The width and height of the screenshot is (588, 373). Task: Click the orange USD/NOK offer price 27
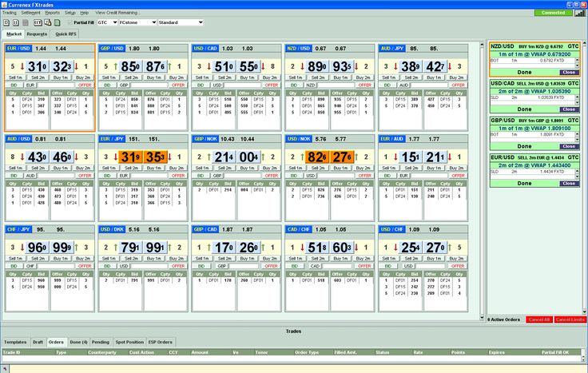(342, 157)
